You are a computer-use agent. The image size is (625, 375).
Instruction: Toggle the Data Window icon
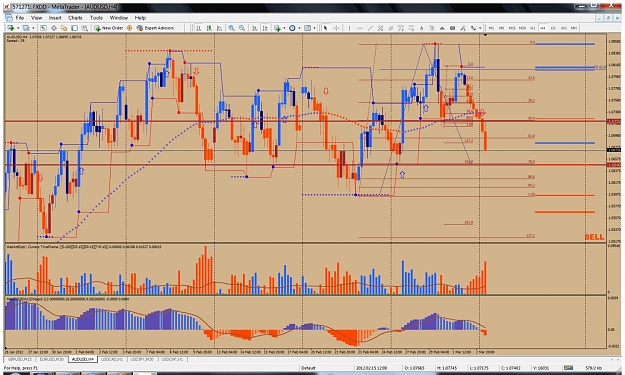tap(54, 28)
